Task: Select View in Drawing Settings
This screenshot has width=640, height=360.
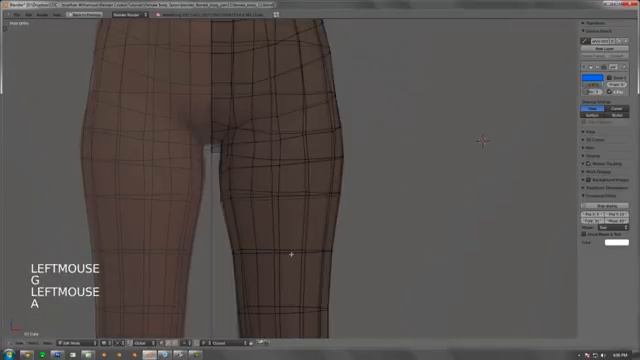Action: click(x=592, y=109)
